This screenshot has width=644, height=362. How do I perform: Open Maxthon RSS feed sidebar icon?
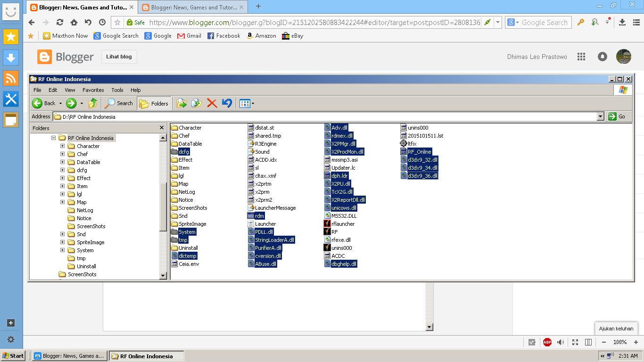coord(10,78)
